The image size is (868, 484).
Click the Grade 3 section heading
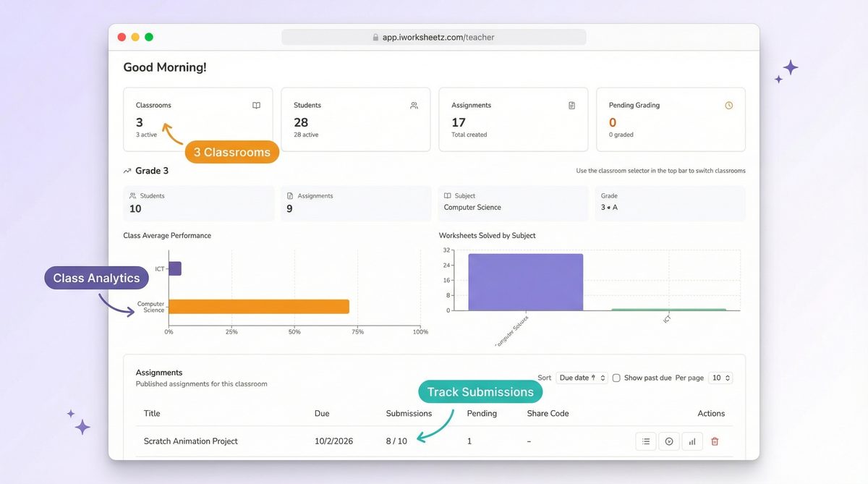pos(152,171)
